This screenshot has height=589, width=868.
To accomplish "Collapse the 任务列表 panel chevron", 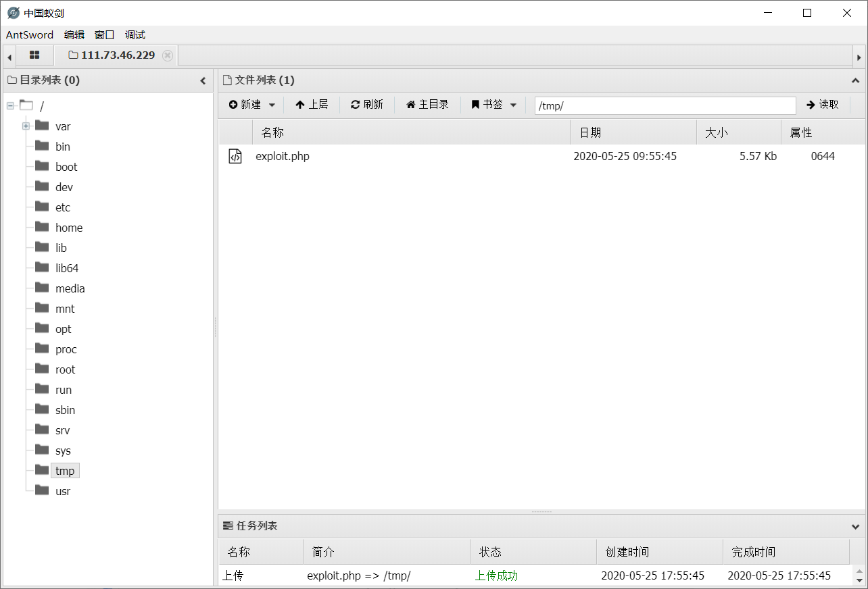I will [855, 526].
